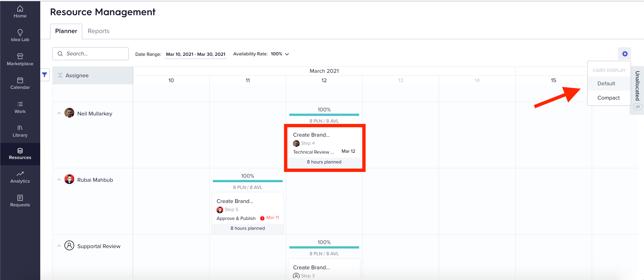Open the Calendar section
Viewport: 644px width, 280px height.
point(20,84)
